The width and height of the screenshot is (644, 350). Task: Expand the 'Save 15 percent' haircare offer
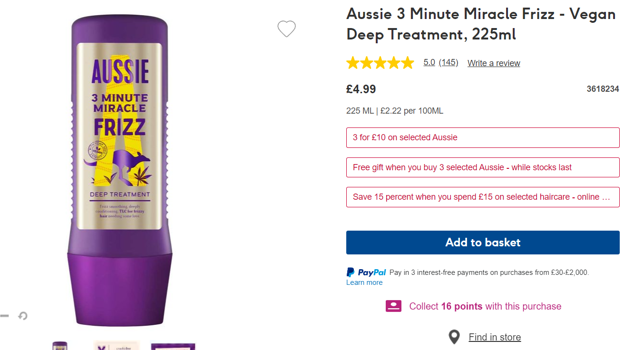click(x=483, y=197)
